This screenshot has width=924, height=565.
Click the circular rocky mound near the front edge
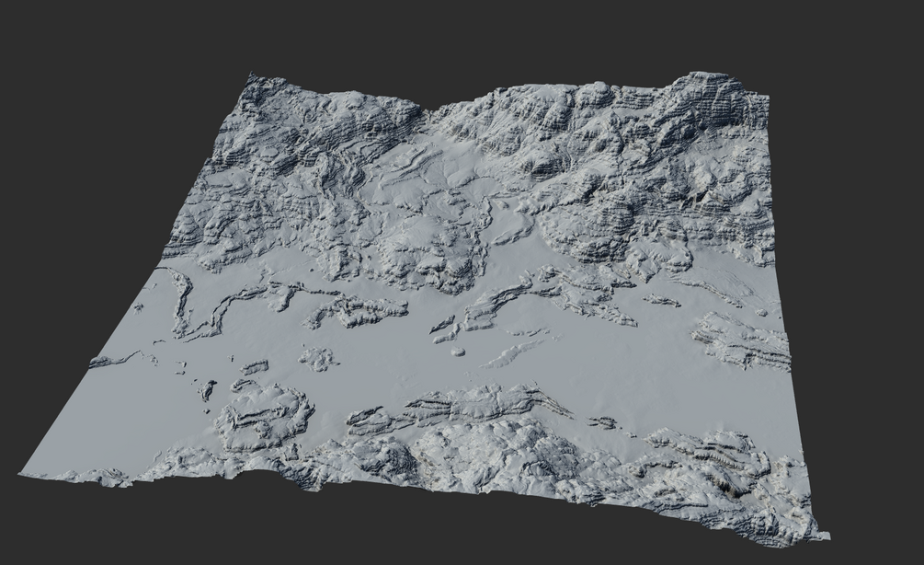[264, 417]
